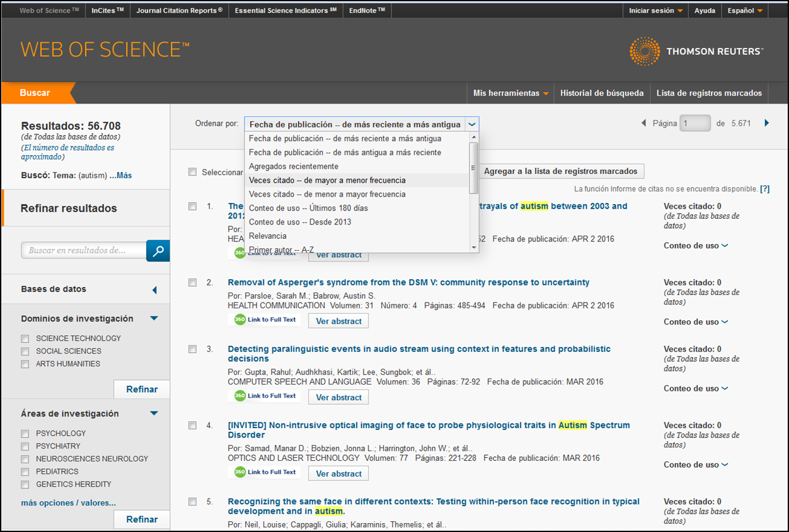Open the [?] help link for citation report
The width and height of the screenshot is (789, 532).
[x=765, y=189]
